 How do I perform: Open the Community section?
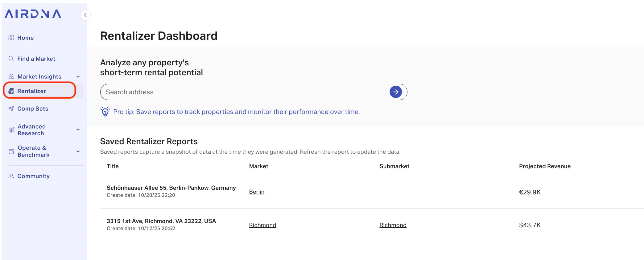pos(34,176)
